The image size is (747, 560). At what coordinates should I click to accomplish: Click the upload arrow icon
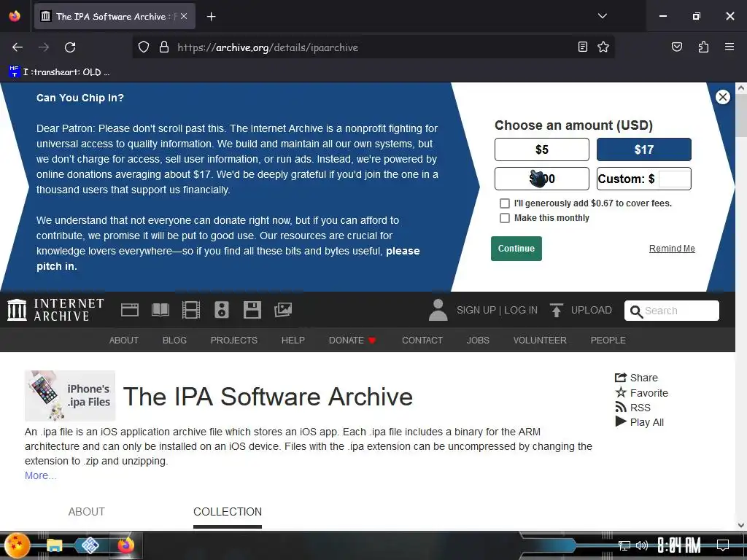[556, 310]
